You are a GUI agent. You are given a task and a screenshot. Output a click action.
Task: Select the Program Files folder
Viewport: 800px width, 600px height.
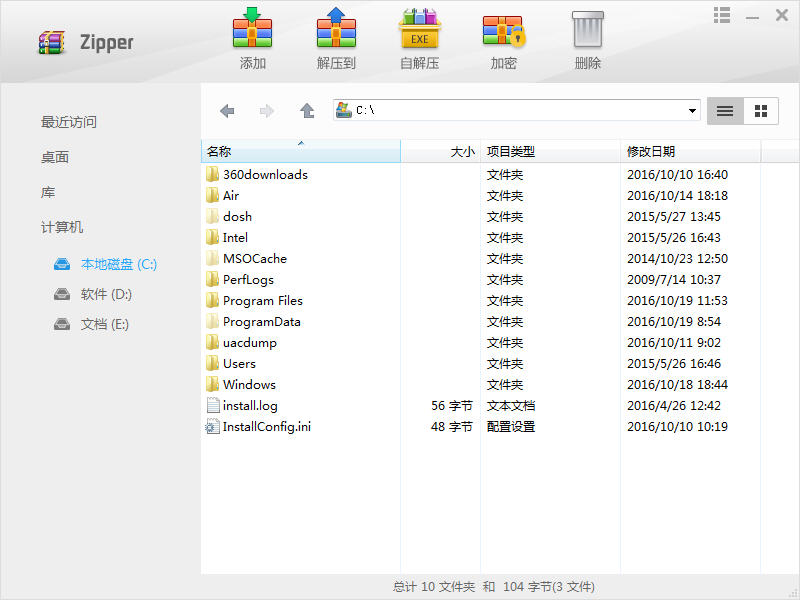(x=263, y=301)
